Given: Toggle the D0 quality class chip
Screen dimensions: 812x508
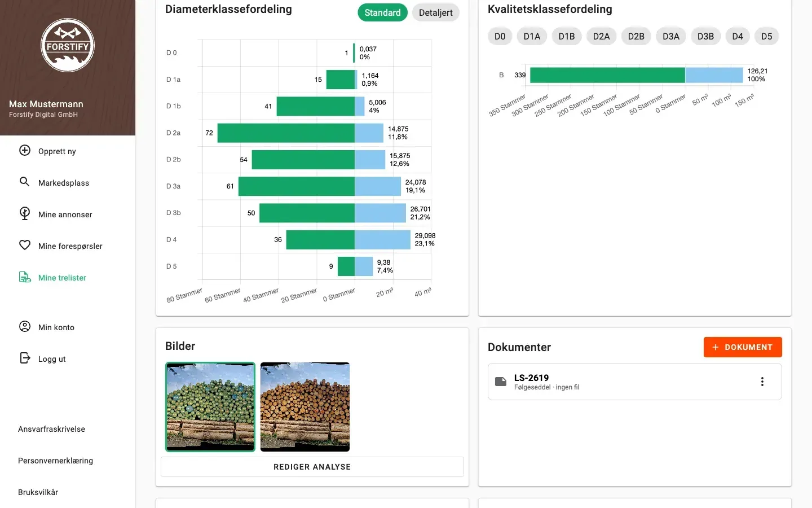Looking at the screenshot, I should (500, 36).
